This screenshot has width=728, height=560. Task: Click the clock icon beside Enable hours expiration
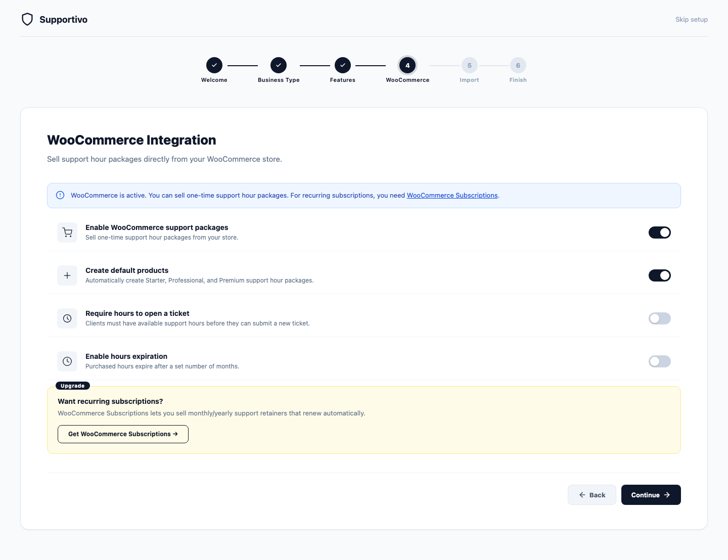pyautogui.click(x=67, y=361)
